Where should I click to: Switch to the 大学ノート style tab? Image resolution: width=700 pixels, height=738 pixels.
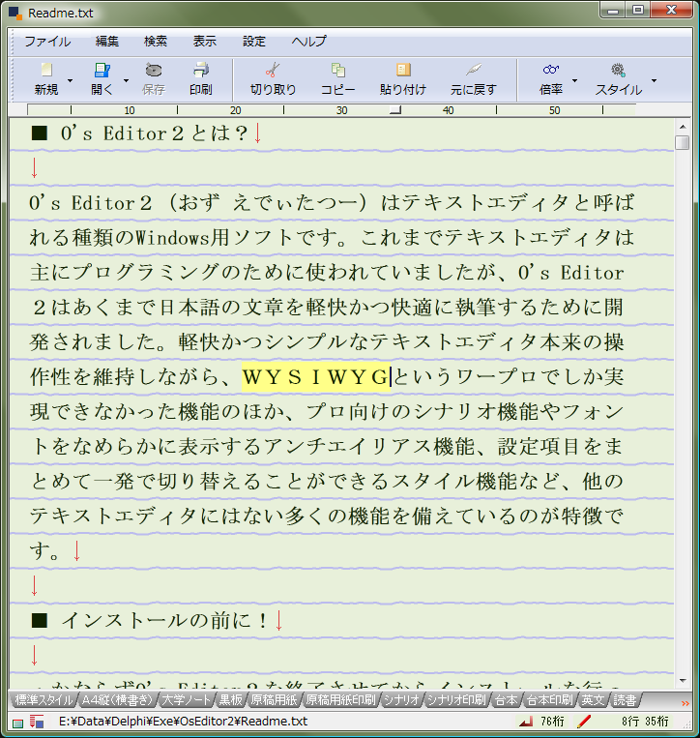tap(187, 699)
